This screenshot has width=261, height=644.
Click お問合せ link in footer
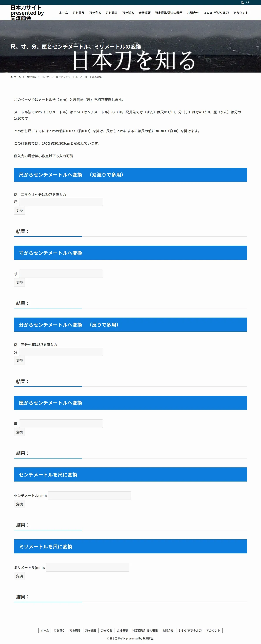tap(168, 631)
